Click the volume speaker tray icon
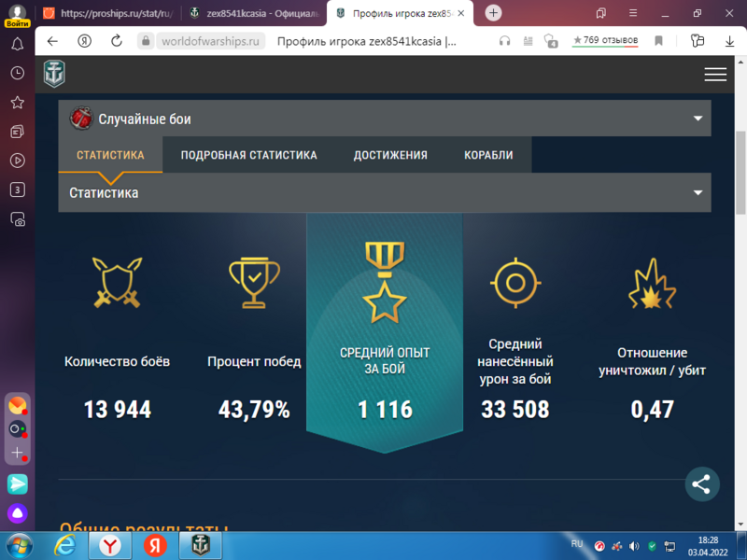Image resolution: width=747 pixels, height=560 pixels. coord(634,546)
